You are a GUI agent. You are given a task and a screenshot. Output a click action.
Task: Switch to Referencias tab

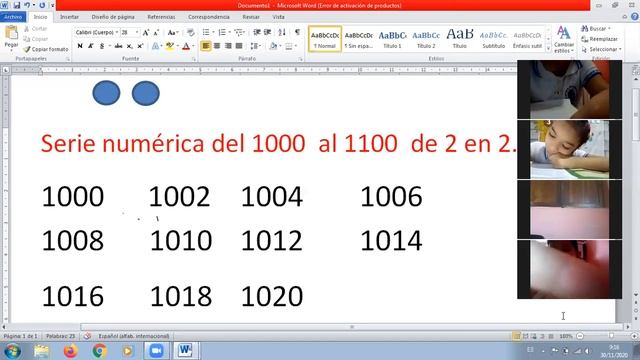(161, 17)
